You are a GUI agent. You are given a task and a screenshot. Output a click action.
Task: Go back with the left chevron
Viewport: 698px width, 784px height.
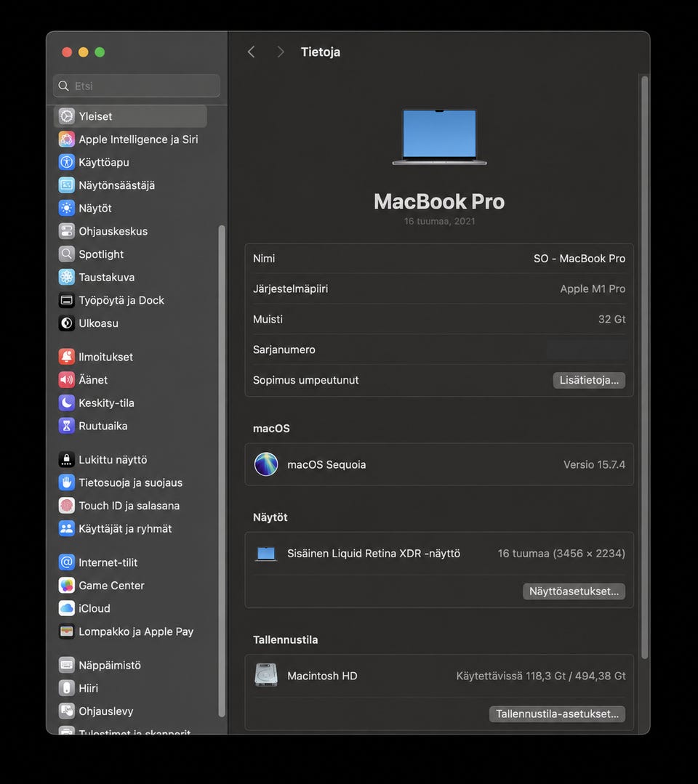point(252,52)
